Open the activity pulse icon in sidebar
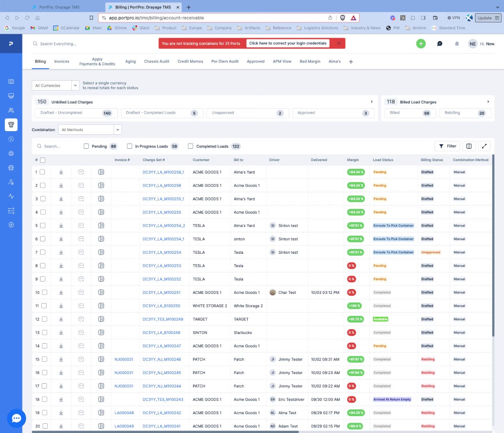The height and width of the screenshot is (433, 504). click(x=11, y=196)
